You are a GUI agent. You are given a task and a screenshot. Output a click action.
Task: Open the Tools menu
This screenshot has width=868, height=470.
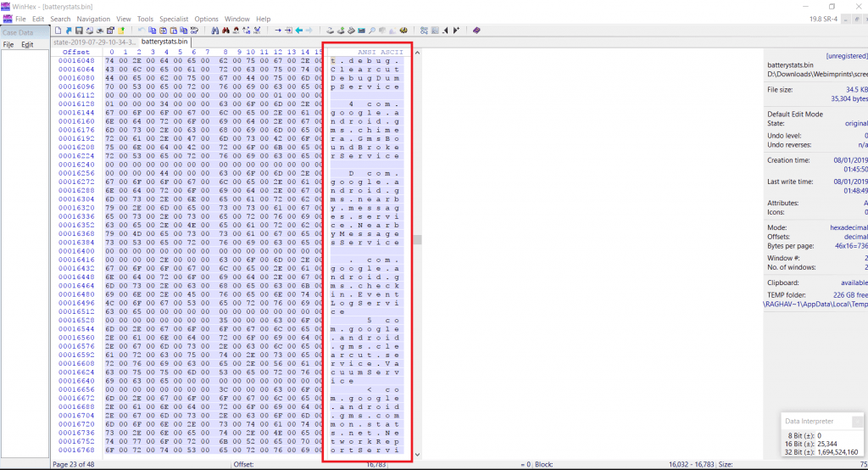(145, 19)
